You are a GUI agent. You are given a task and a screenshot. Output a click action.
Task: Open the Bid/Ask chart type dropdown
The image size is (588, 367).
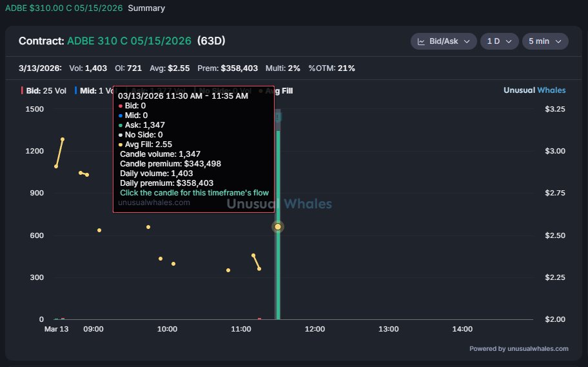coord(444,41)
